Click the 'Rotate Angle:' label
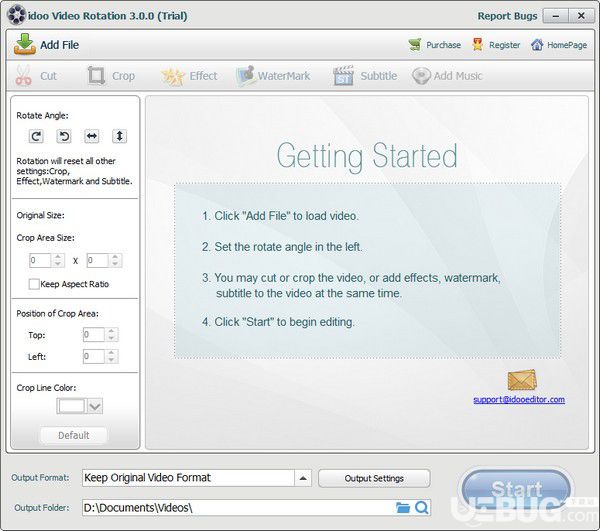 tap(42, 116)
